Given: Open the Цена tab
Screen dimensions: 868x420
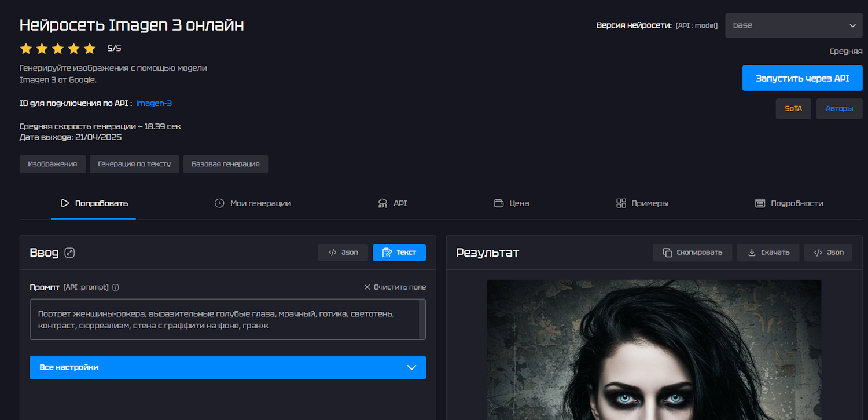Looking at the screenshot, I should point(512,203).
